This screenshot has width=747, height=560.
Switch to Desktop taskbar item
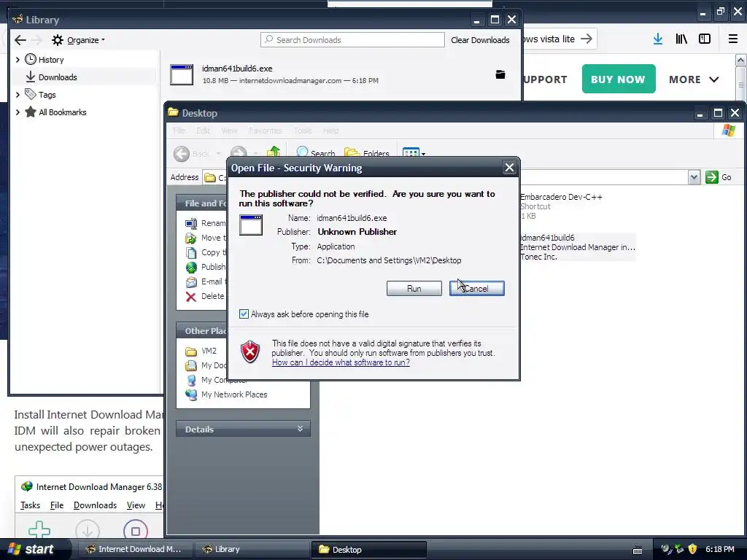(368, 549)
